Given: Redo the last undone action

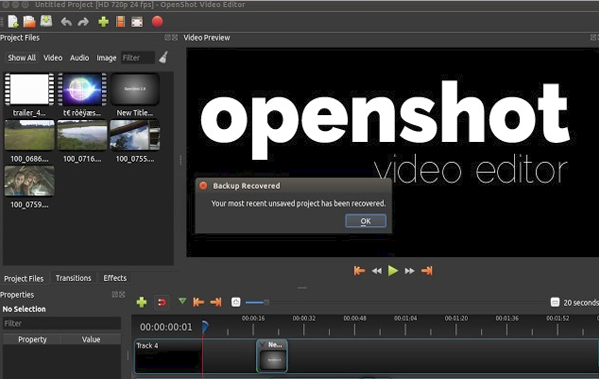Looking at the screenshot, I should [x=83, y=22].
